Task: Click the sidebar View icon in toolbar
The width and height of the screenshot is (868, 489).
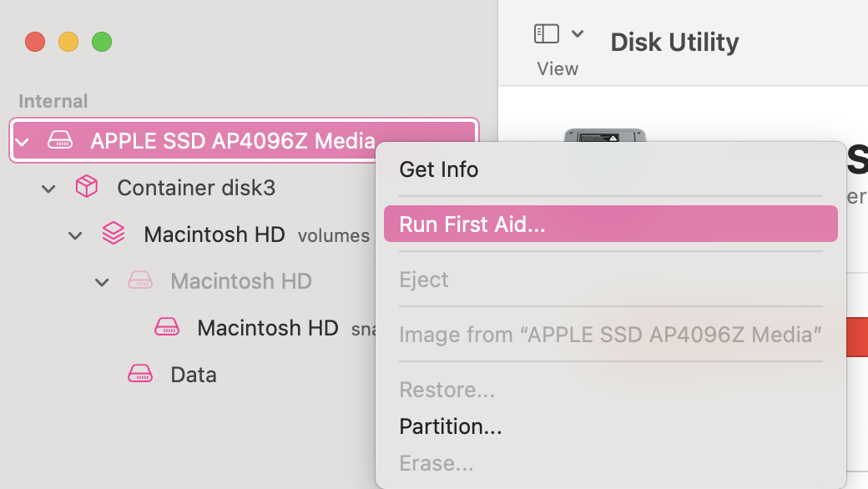Action: (546, 34)
